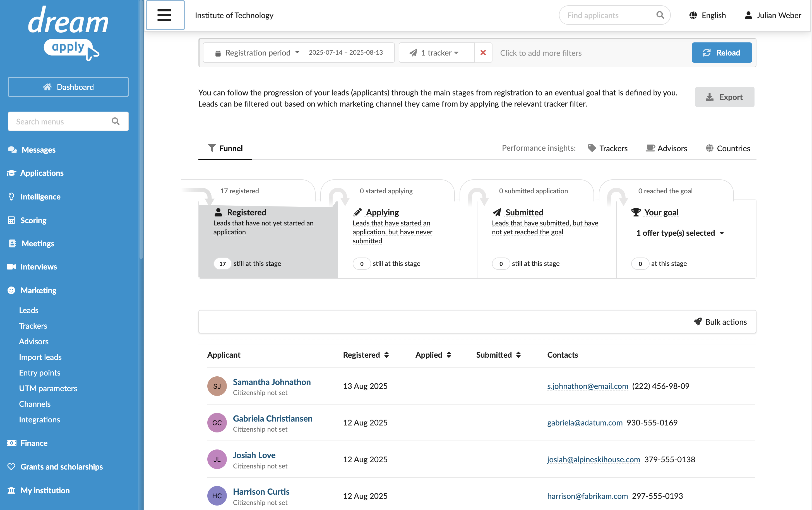Open Entry points under Marketing
This screenshot has width=812, height=510.
39,372
